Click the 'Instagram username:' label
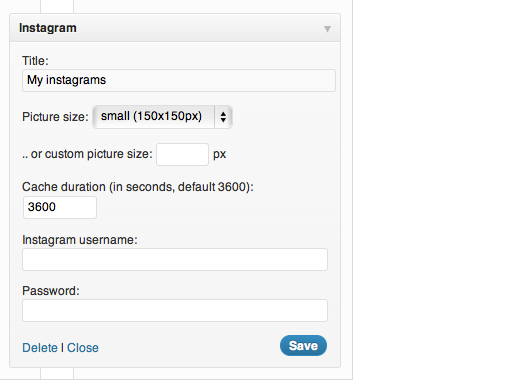 (x=80, y=240)
